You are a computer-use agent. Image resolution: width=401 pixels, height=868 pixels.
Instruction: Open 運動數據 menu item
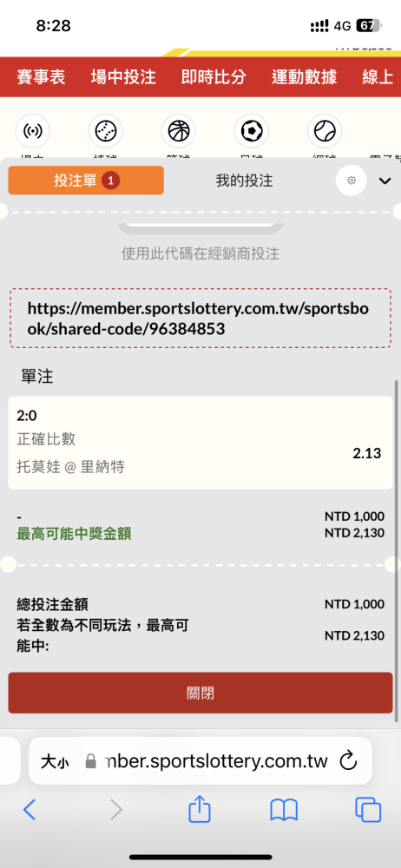pyautogui.click(x=304, y=77)
